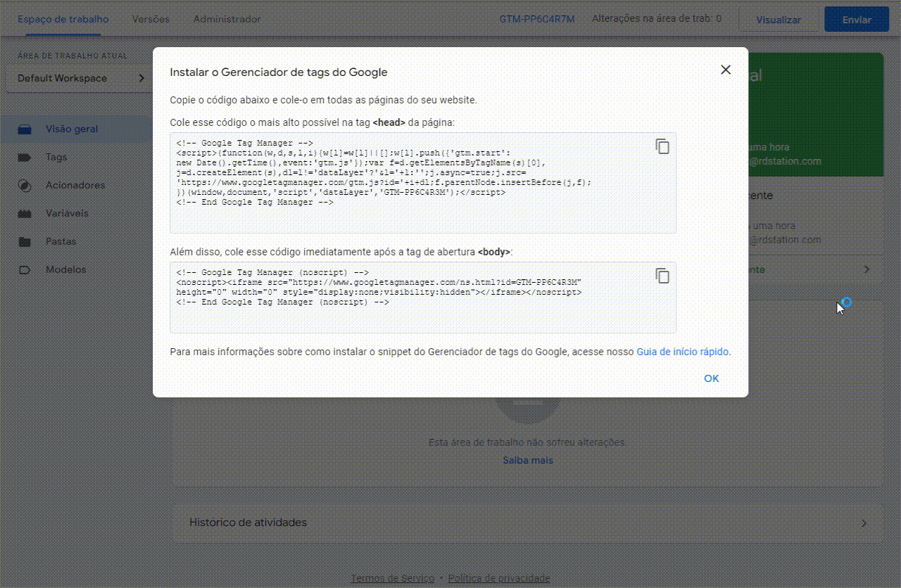
Task: Open the Termos de Serviço link
Action: tap(392, 577)
